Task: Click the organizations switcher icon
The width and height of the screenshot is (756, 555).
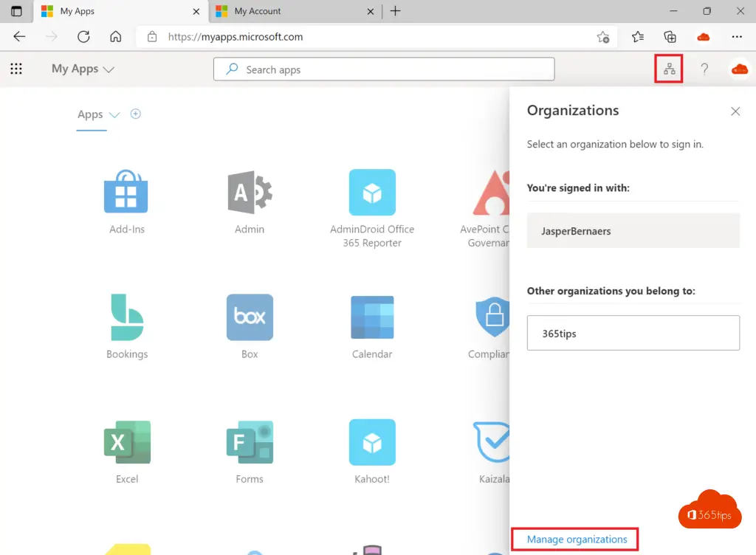Action: pyautogui.click(x=669, y=69)
